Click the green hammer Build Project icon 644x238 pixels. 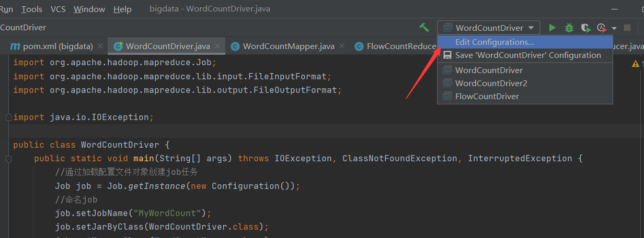click(424, 28)
